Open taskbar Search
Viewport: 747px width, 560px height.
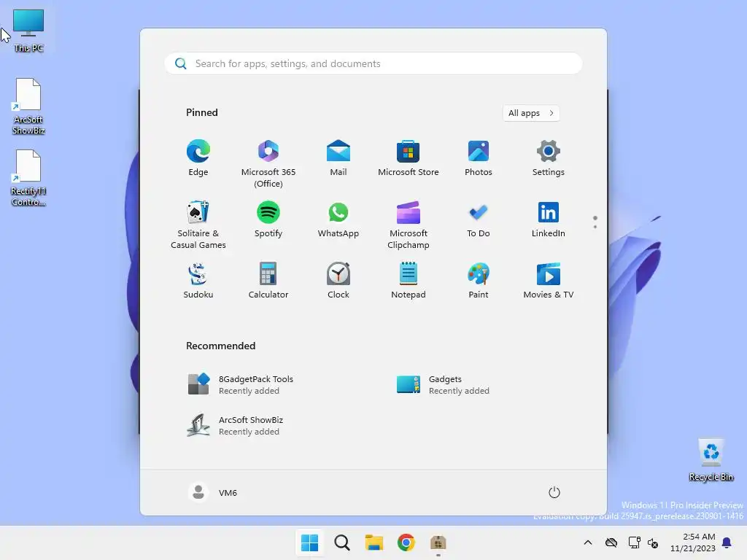(x=342, y=542)
